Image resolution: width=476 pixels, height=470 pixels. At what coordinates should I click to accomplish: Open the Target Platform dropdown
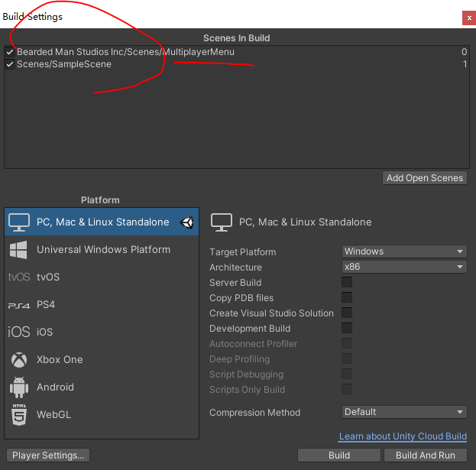click(x=404, y=251)
